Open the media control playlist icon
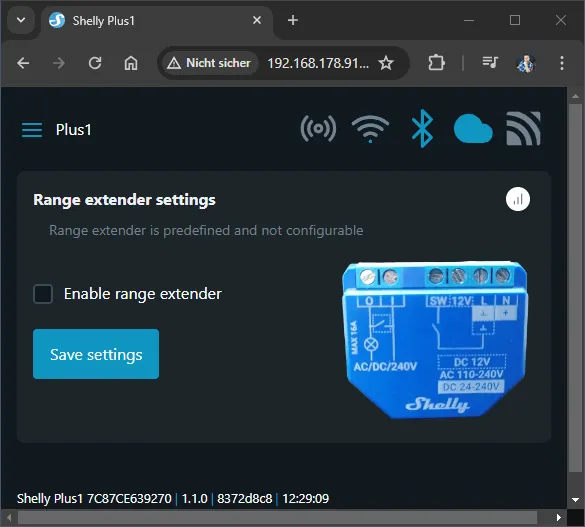The width and height of the screenshot is (585, 527). 490,63
